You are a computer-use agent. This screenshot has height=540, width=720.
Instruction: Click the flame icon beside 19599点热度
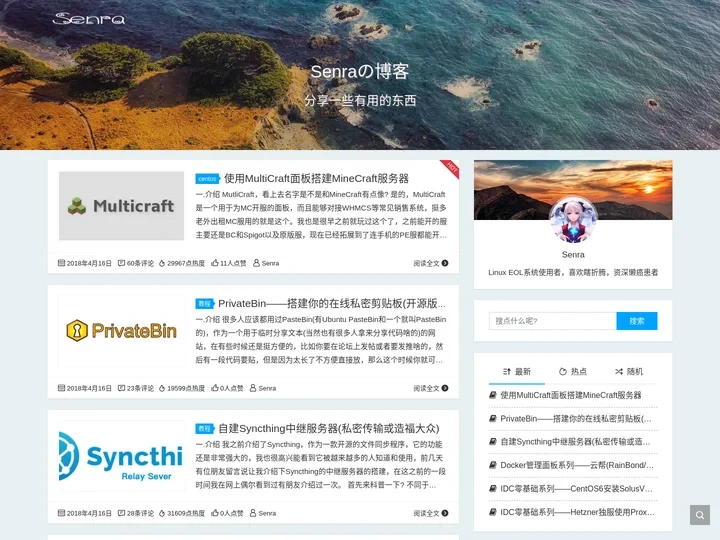162,388
